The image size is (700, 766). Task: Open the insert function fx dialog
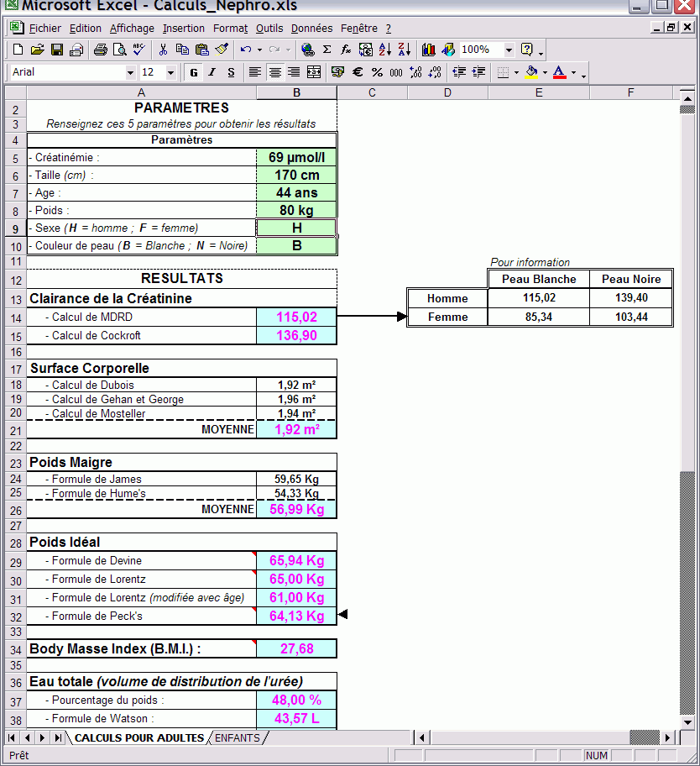pos(346,50)
